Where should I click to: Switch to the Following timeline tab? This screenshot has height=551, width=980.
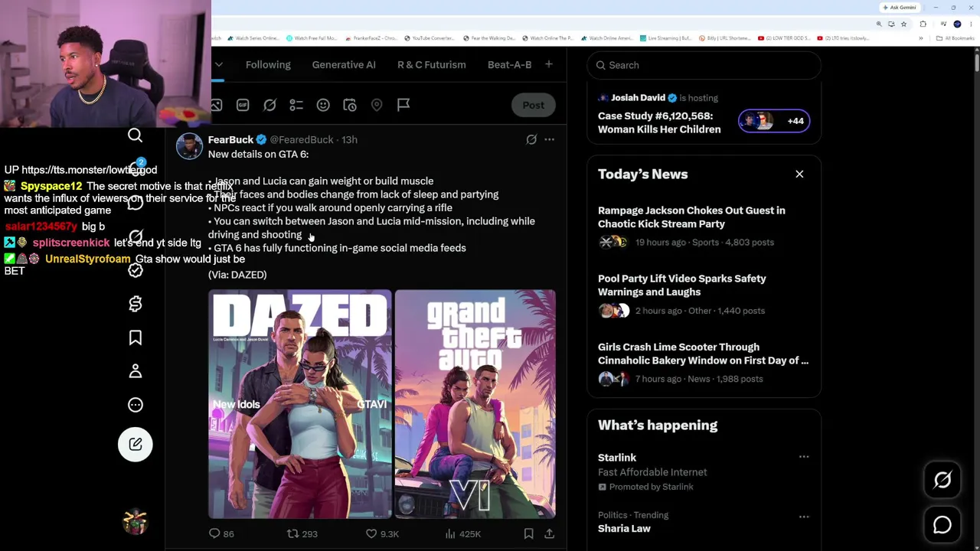coord(268,65)
